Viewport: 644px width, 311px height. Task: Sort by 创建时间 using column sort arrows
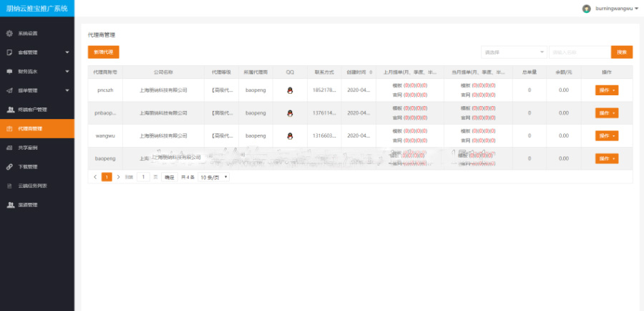[370, 72]
